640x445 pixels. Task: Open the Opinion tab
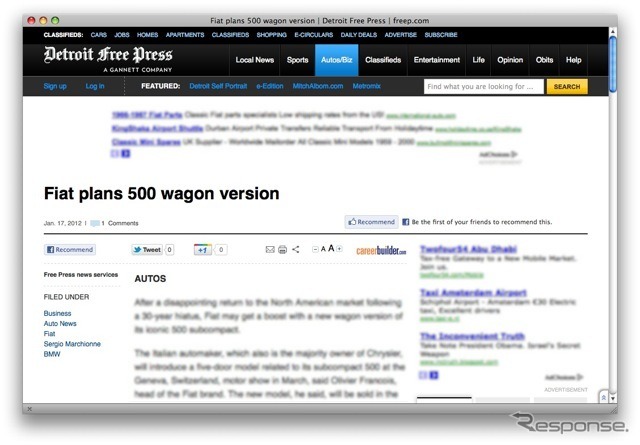point(510,60)
